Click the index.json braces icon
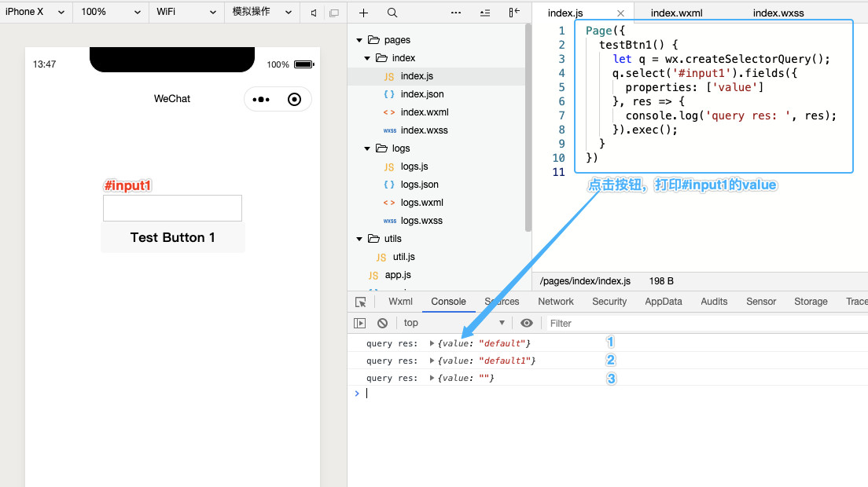This screenshot has height=487, width=868. [x=389, y=94]
